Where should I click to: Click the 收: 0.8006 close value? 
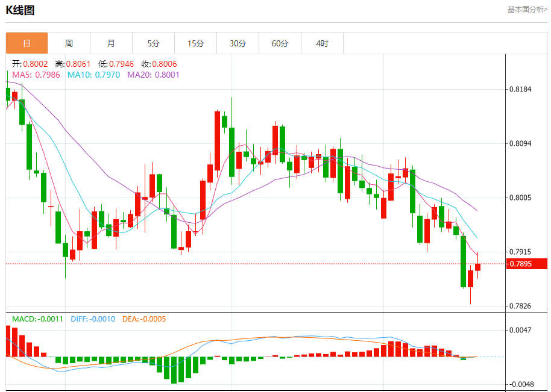point(159,64)
